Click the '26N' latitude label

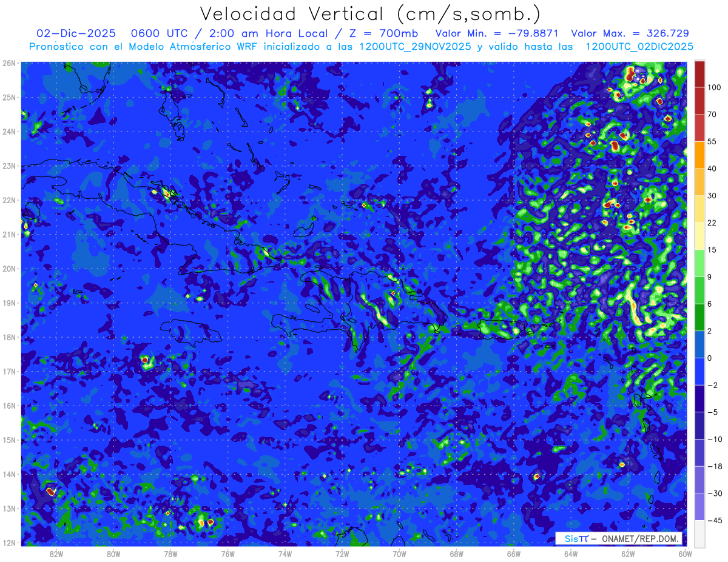tap(9, 63)
